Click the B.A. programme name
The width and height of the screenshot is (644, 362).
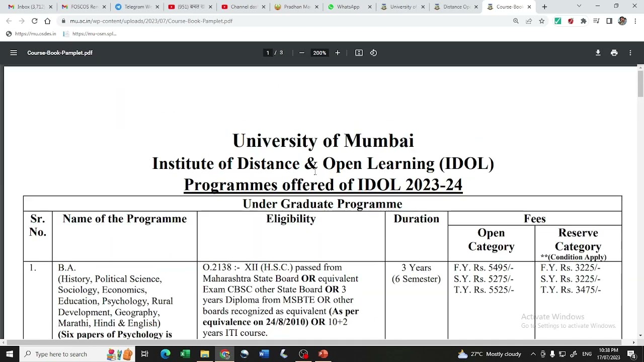pyautogui.click(x=66, y=267)
